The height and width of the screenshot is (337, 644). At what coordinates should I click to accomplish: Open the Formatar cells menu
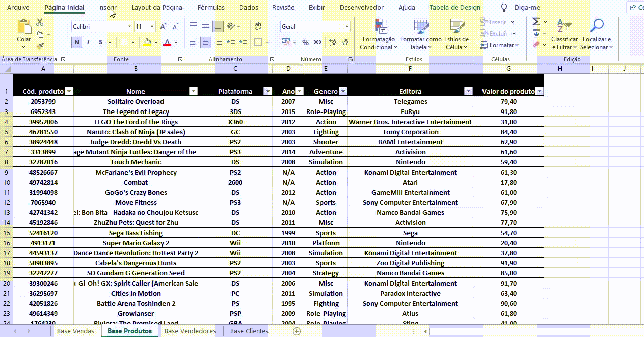[x=500, y=45]
